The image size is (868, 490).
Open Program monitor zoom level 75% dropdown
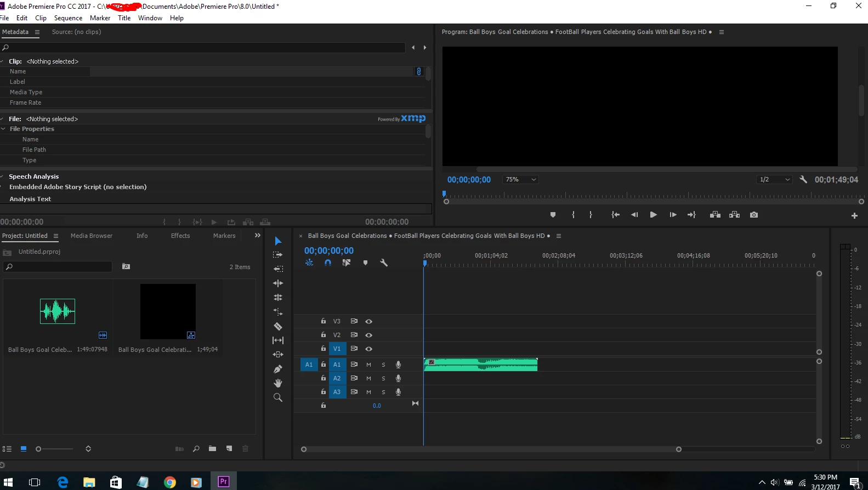coord(520,179)
